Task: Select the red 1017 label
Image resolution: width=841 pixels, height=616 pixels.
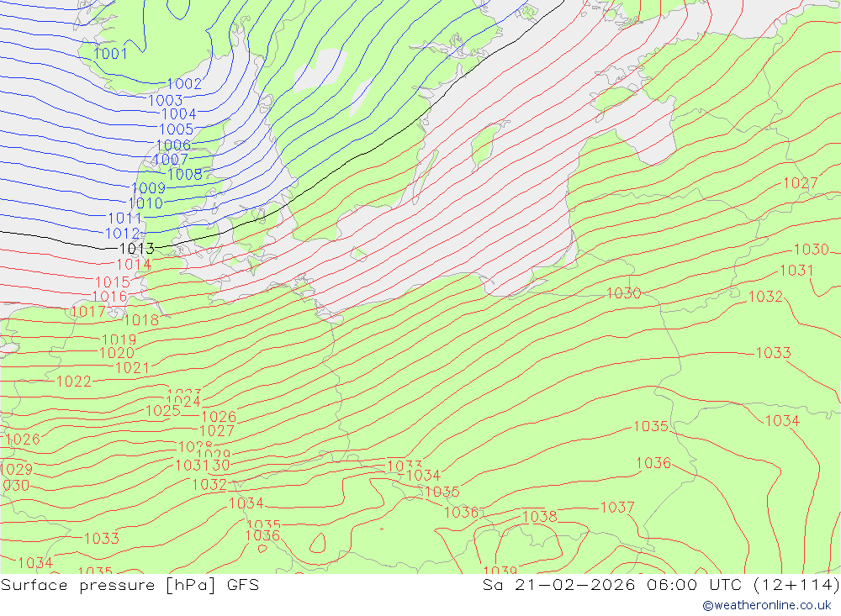Action: pyautogui.click(x=88, y=312)
